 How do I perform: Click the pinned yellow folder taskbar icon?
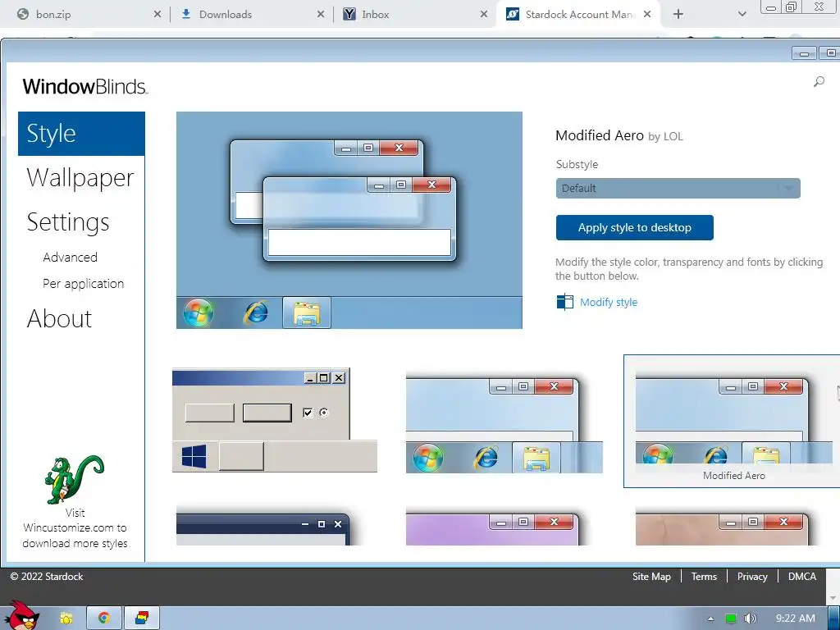66,619
